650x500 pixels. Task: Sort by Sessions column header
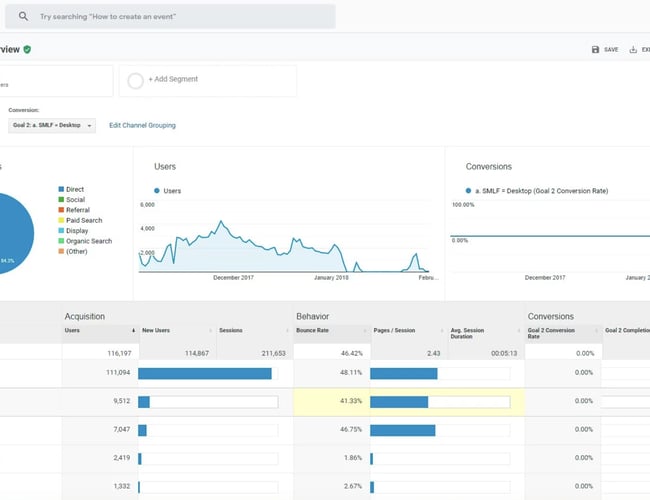(233, 330)
